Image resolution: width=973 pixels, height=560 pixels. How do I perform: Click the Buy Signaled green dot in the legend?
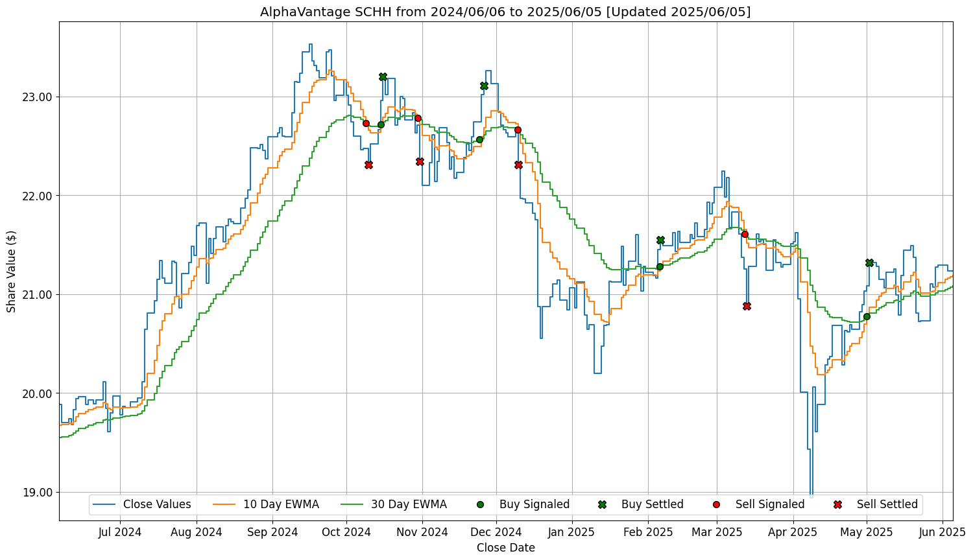(480, 504)
